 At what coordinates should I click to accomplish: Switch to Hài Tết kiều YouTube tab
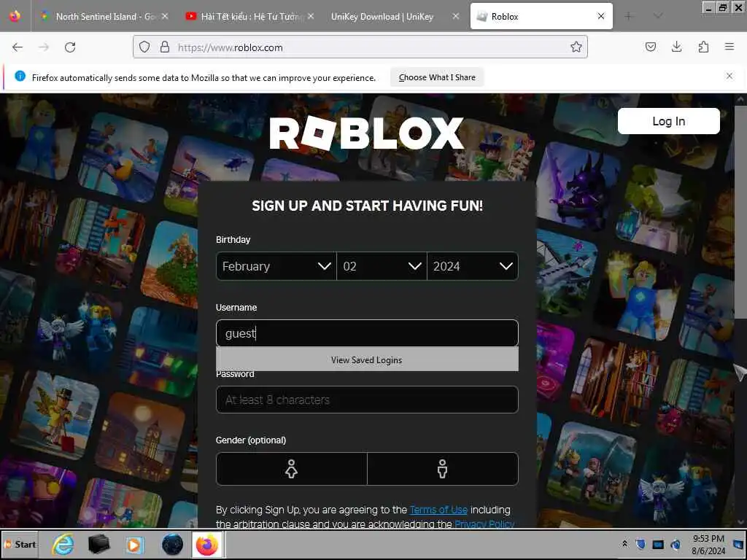250,16
